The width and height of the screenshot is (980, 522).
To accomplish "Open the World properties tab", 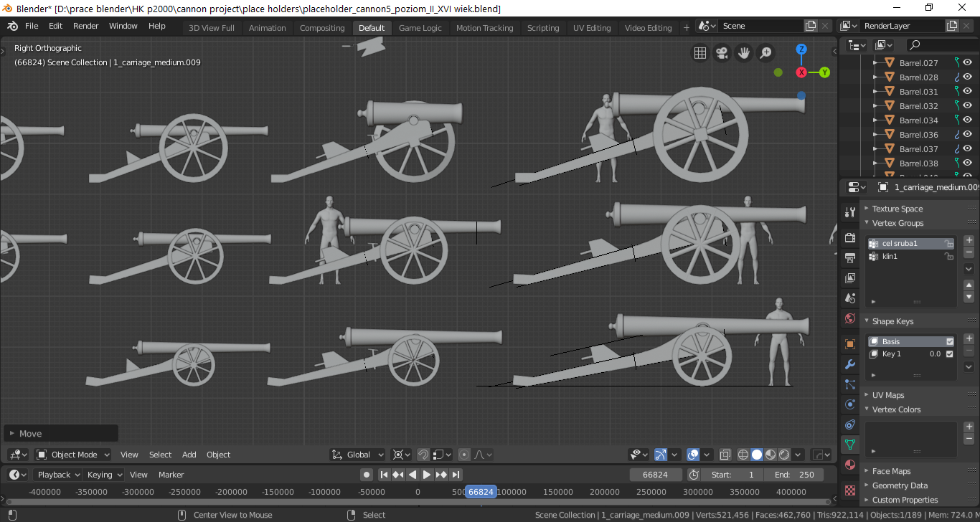I will [x=850, y=318].
